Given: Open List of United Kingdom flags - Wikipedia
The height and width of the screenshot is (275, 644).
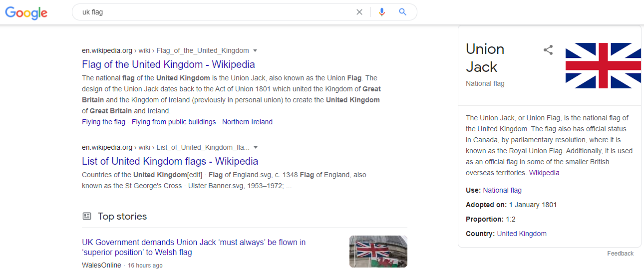Looking at the screenshot, I should [170, 161].
